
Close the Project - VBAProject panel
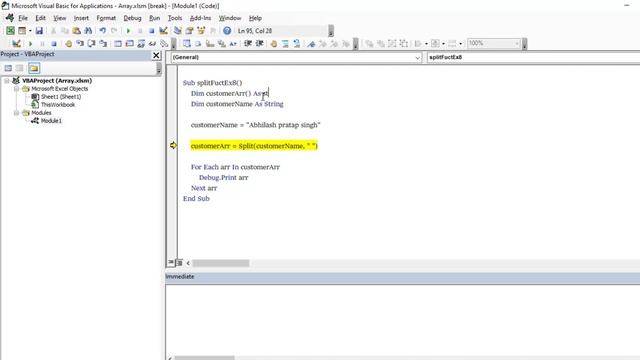pyautogui.click(x=156, y=55)
